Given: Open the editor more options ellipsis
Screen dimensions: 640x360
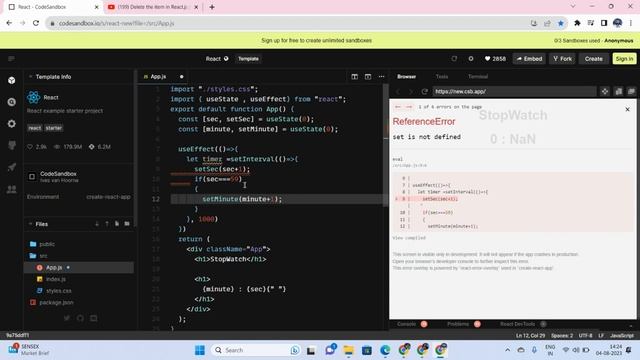Looking at the screenshot, I should (381, 76).
